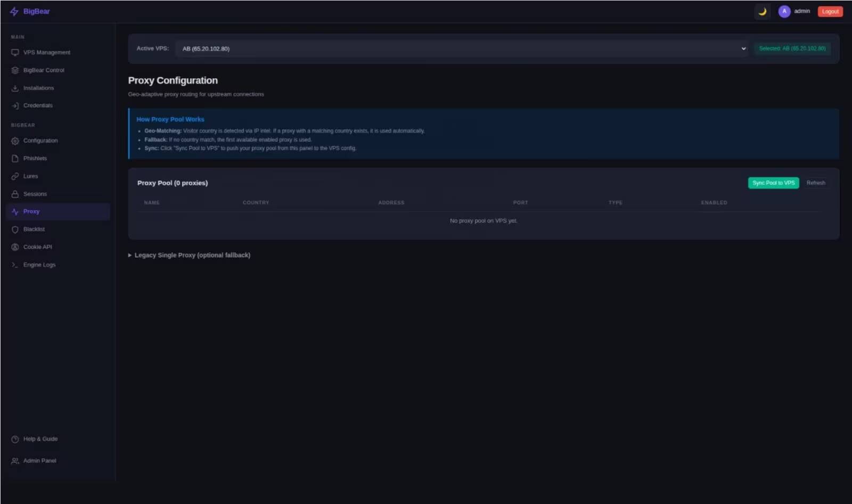The height and width of the screenshot is (504, 852).
Task: Expand Legacy Single Proxy section
Action: click(189, 255)
